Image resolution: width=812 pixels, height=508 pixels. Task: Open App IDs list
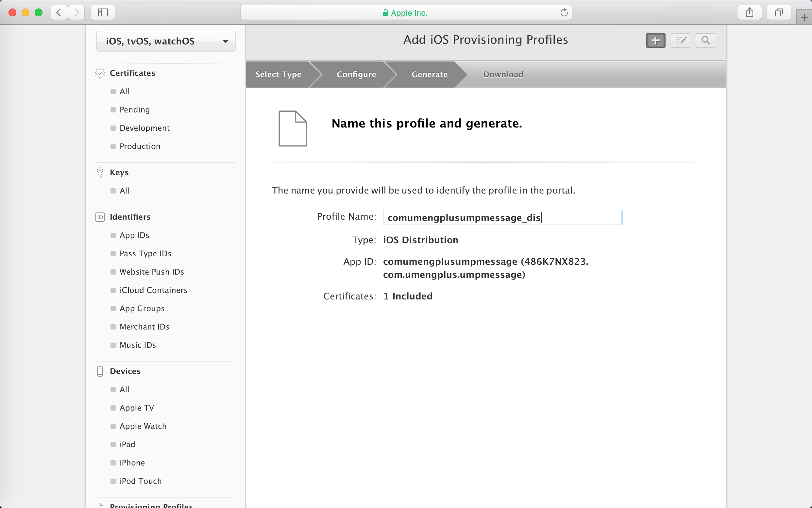click(x=134, y=235)
